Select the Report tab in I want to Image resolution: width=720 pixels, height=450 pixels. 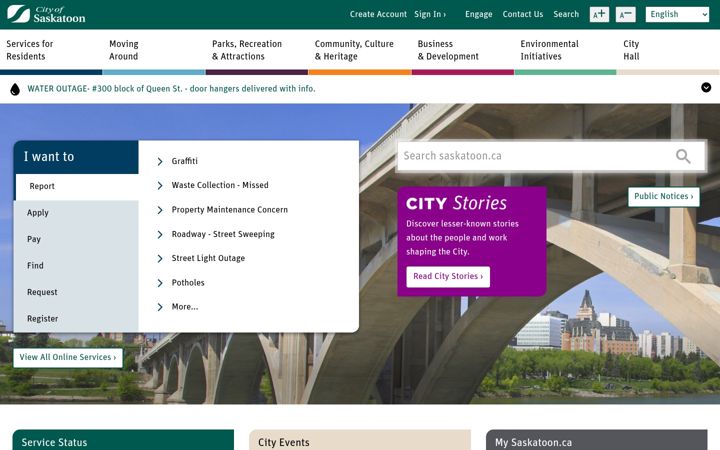point(77,186)
